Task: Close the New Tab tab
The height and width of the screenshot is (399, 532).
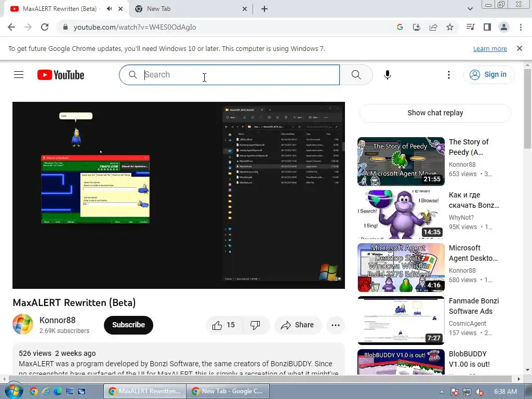Action: (245, 9)
